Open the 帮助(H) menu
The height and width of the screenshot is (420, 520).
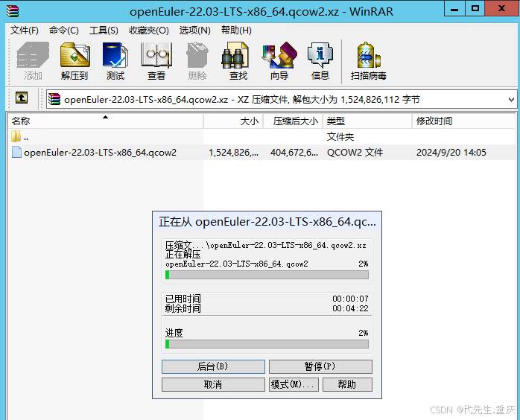click(x=236, y=31)
